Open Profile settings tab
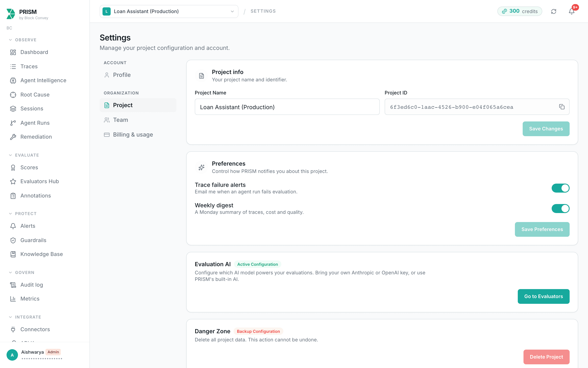The width and height of the screenshot is (588, 368). pyautogui.click(x=138, y=75)
